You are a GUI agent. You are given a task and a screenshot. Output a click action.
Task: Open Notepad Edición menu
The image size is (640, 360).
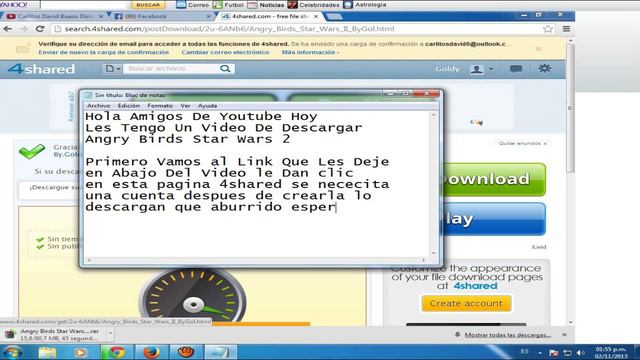tap(129, 106)
